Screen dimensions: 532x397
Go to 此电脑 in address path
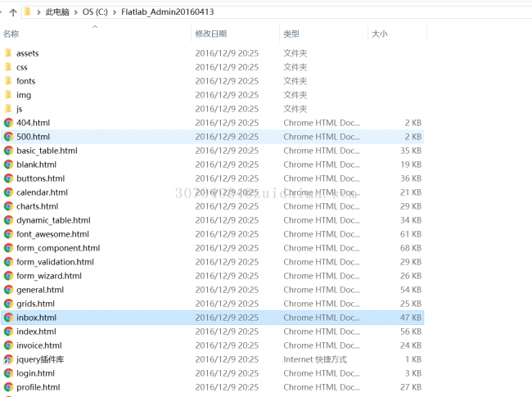coord(57,12)
